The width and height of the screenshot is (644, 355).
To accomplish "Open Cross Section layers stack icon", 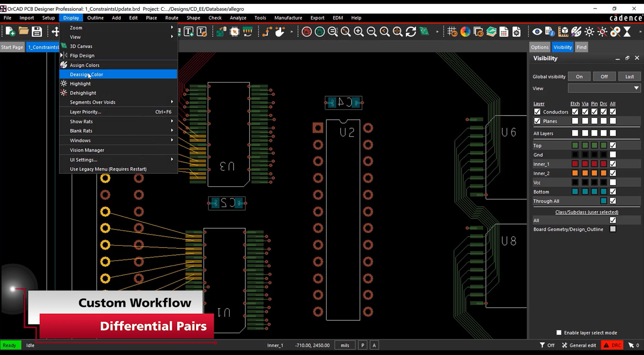I will (491, 32).
